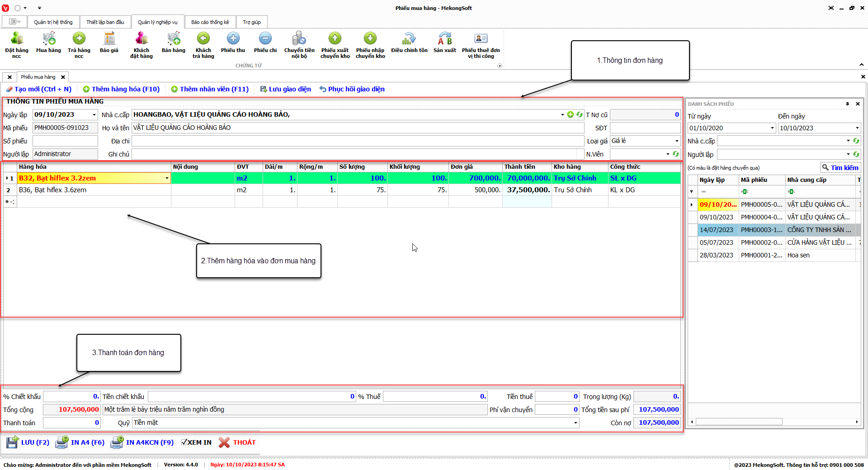
Task: Toggle the XEM IN checkbox
Action: pyautogui.click(x=184, y=442)
